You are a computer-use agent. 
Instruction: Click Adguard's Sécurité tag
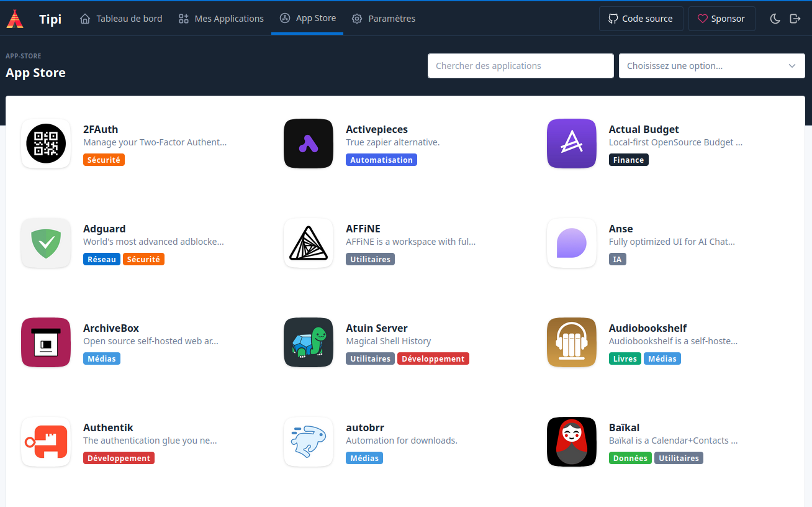point(143,259)
